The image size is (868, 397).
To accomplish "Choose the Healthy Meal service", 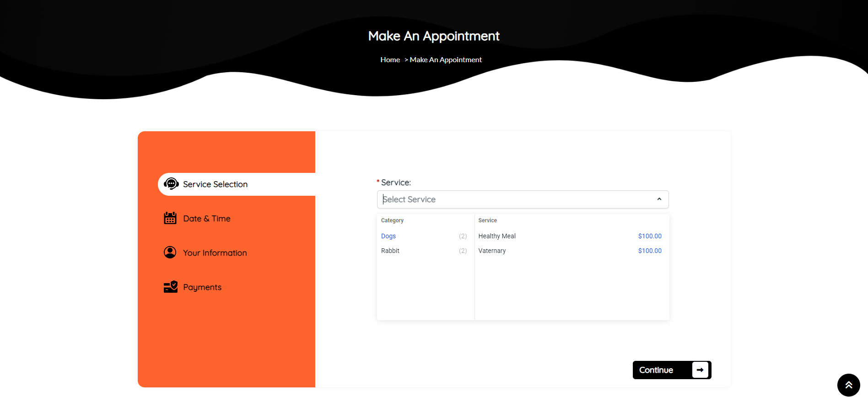I will pyautogui.click(x=497, y=236).
